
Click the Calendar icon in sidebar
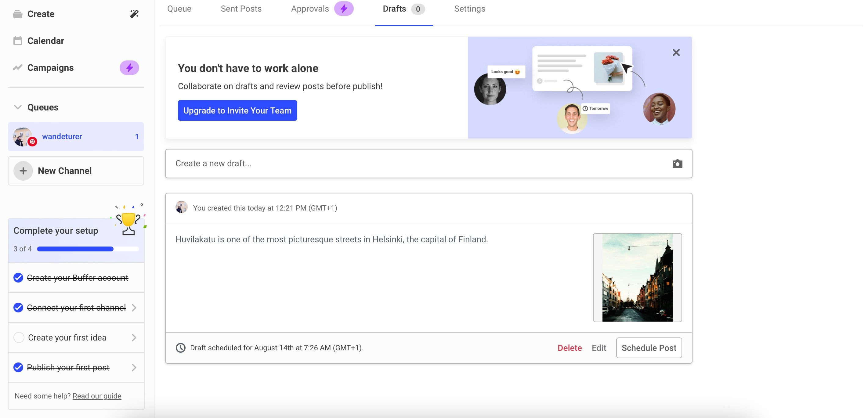17,41
